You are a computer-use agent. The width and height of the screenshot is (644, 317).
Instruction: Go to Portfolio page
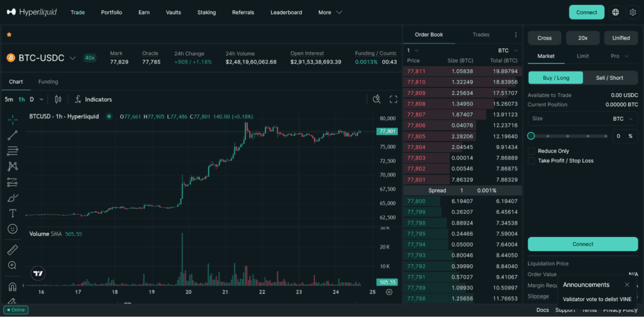click(111, 13)
